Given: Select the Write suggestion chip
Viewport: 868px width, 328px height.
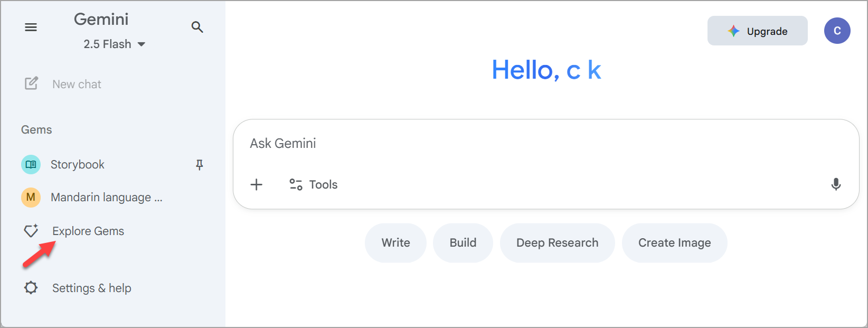Looking at the screenshot, I should point(395,243).
